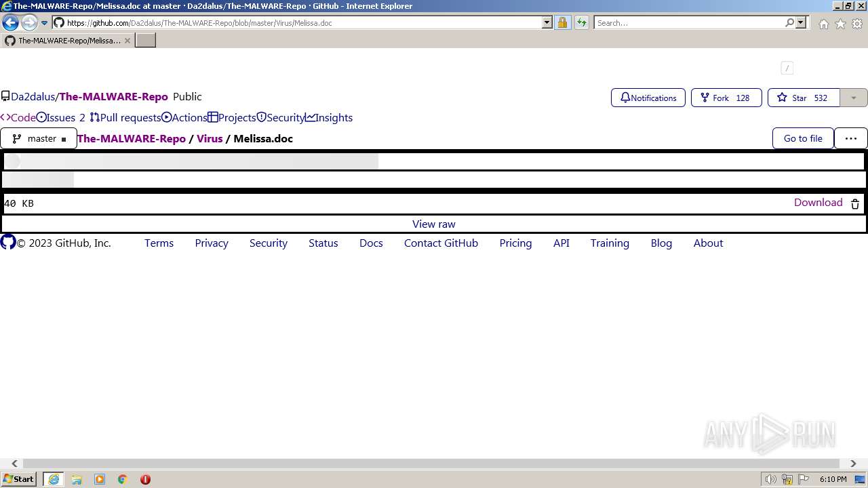Image resolution: width=868 pixels, height=488 pixels.
Task: Open the About footer link
Action: [708, 243]
